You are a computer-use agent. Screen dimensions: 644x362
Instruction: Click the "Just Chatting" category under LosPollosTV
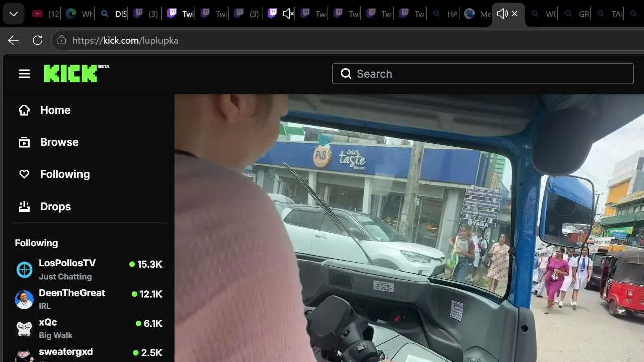[x=65, y=277]
